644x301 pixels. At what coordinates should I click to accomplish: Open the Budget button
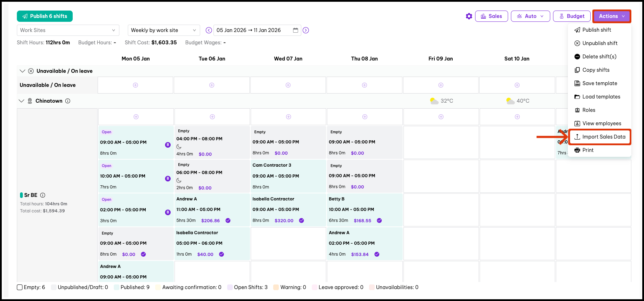coord(571,16)
